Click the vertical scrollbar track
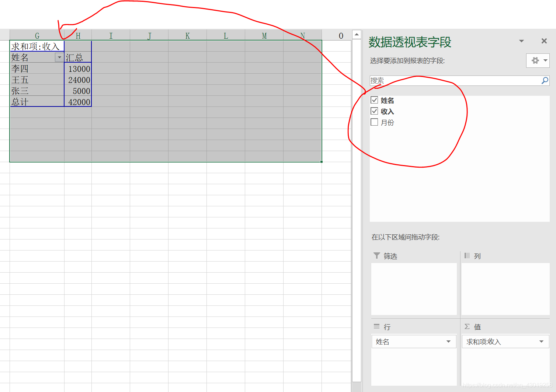556x392 pixels. pos(357,210)
